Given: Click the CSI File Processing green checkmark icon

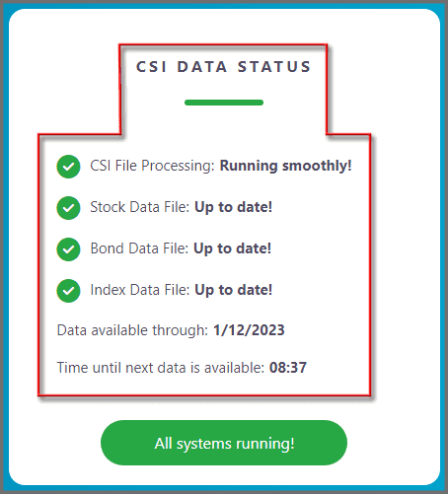Looking at the screenshot, I should [68, 167].
